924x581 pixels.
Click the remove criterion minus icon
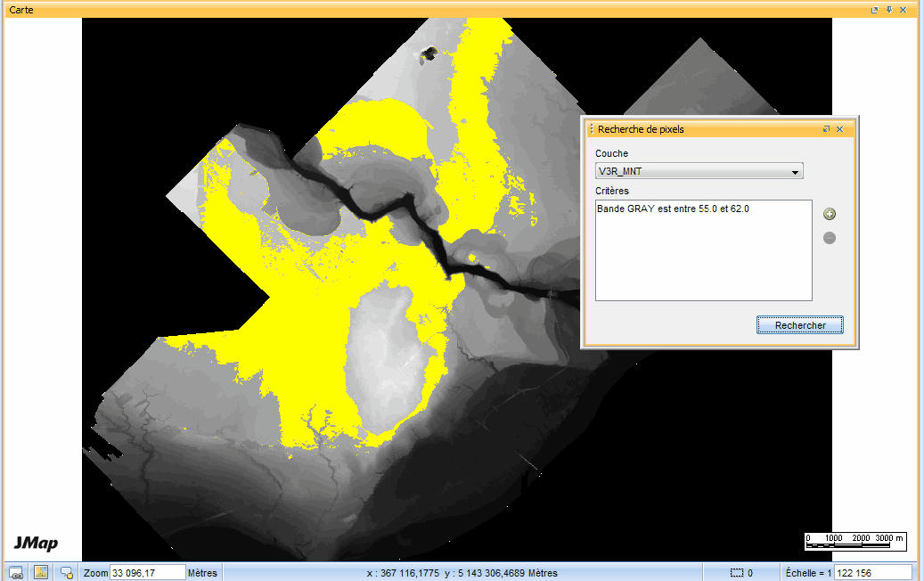click(830, 238)
